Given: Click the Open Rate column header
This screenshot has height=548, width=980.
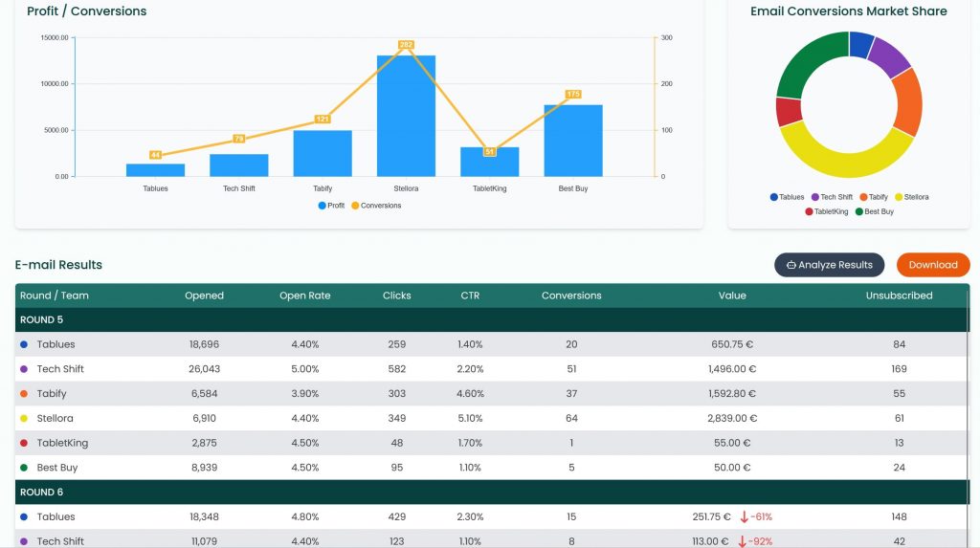Looking at the screenshot, I should (x=305, y=296).
